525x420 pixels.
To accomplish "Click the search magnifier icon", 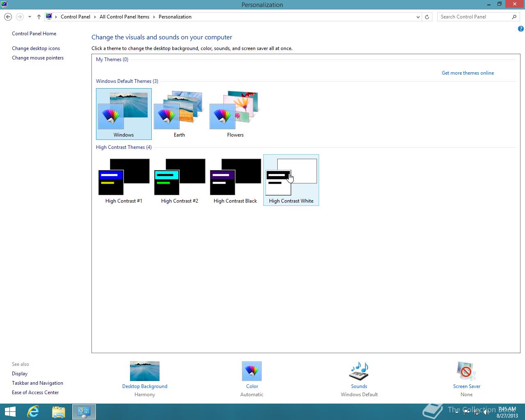I will [x=514, y=17].
